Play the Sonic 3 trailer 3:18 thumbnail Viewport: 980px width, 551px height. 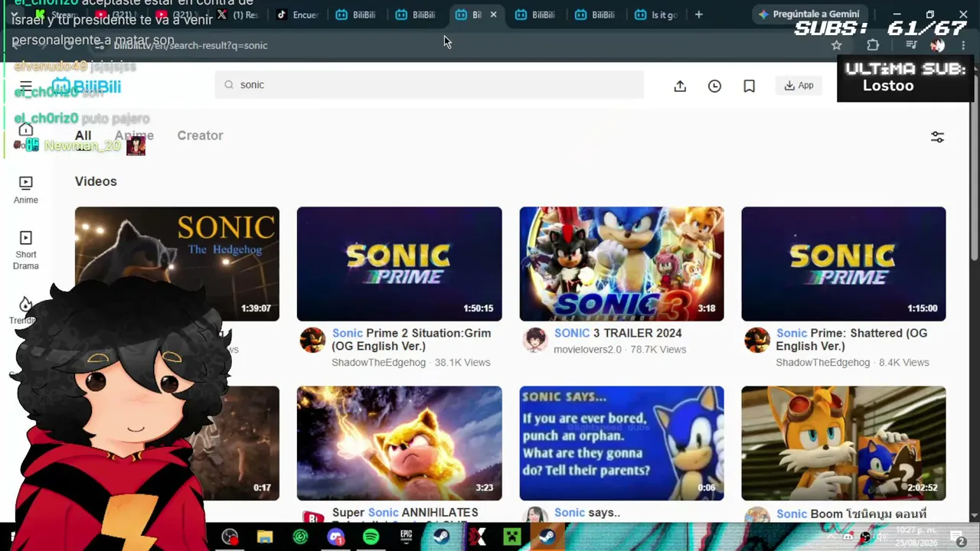point(622,264)
